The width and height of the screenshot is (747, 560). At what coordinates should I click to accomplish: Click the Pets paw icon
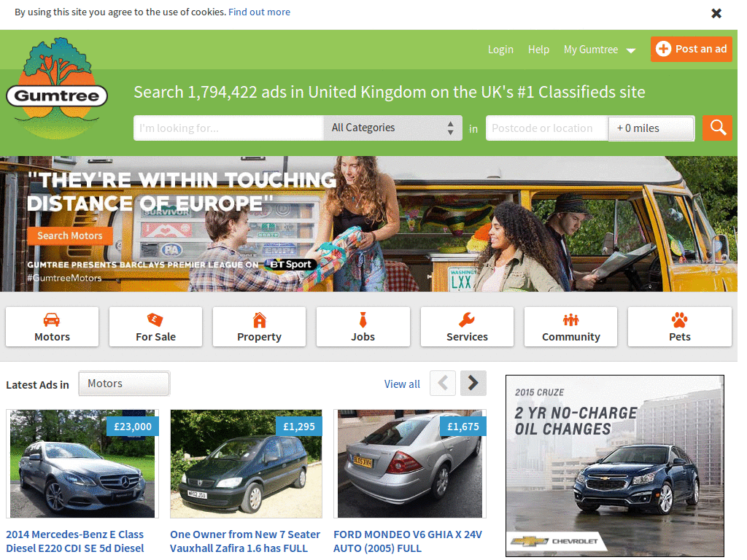[x=679, y=320]
